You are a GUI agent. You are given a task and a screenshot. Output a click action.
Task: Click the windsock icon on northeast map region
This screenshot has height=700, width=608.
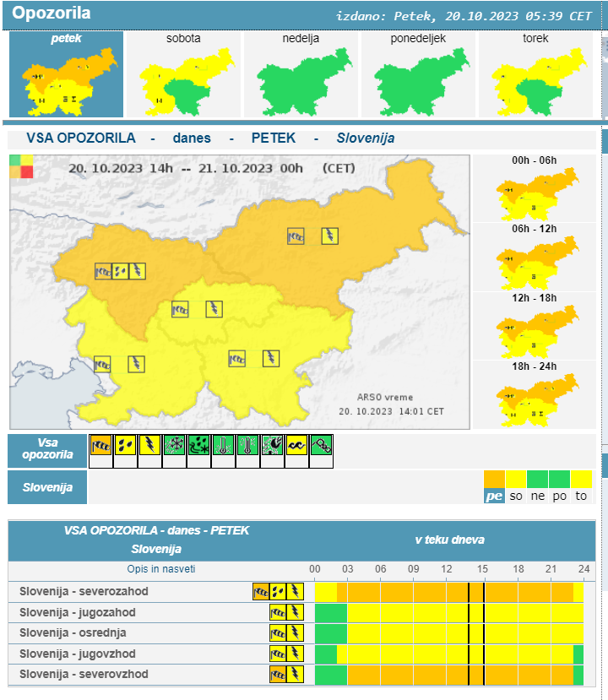pos(296,236)
